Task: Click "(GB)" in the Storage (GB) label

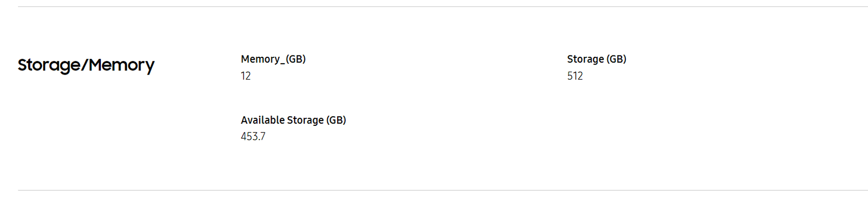Action: 616,59
